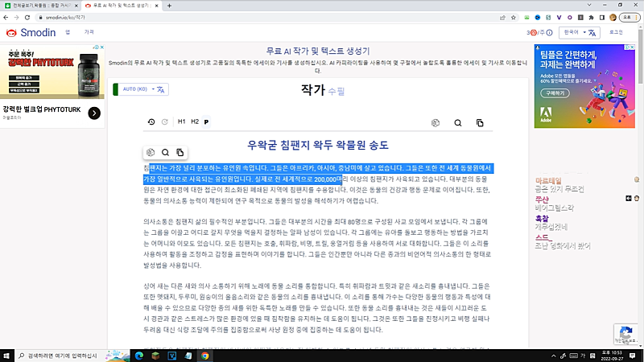Click copy icon in floating selection popup

pos(180,152)
